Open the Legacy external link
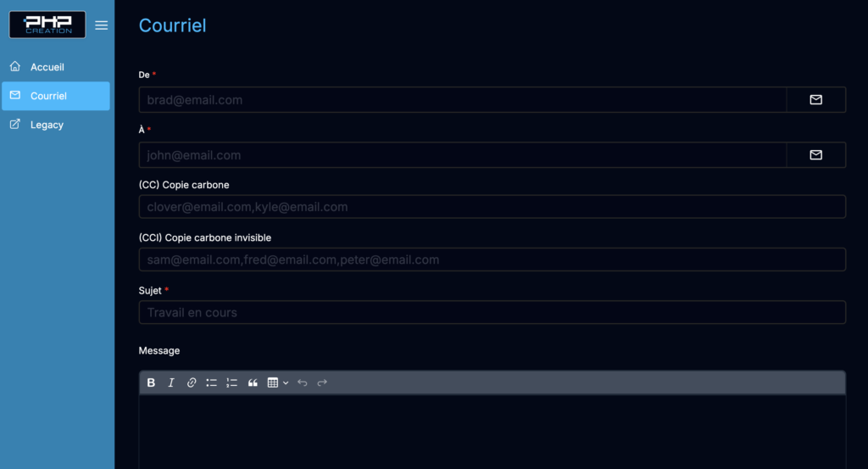The width and height of the screenshot is (868, 469). click(47, 125)
